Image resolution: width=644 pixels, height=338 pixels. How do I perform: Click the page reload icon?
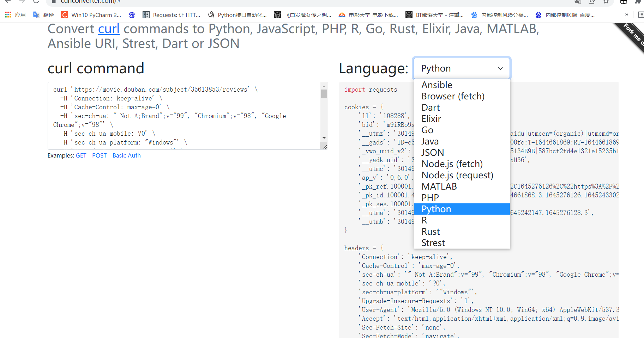(36, 2)
